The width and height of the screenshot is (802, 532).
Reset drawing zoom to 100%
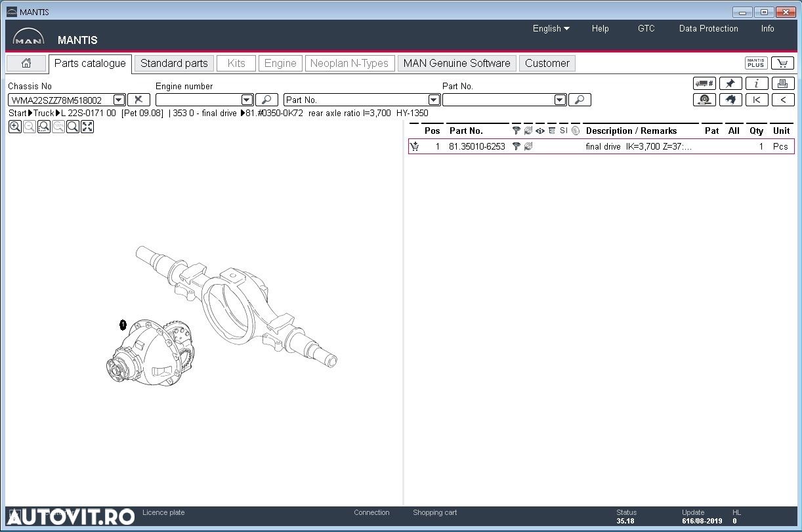pos(58,127)
